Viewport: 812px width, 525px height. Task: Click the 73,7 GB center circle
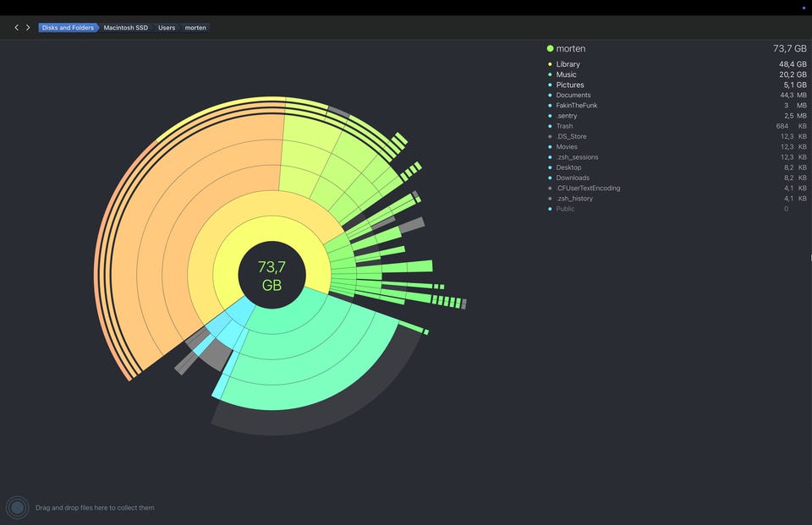tap(272, 275)
